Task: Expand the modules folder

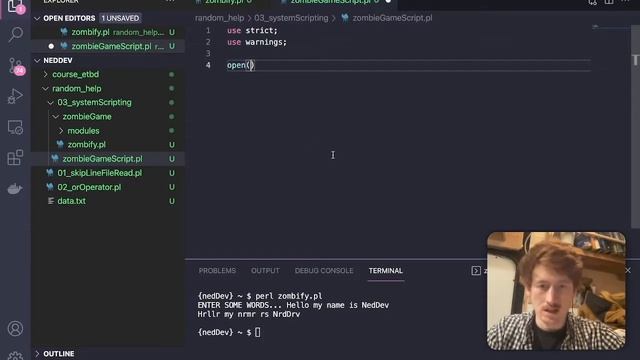Action: 61,131
